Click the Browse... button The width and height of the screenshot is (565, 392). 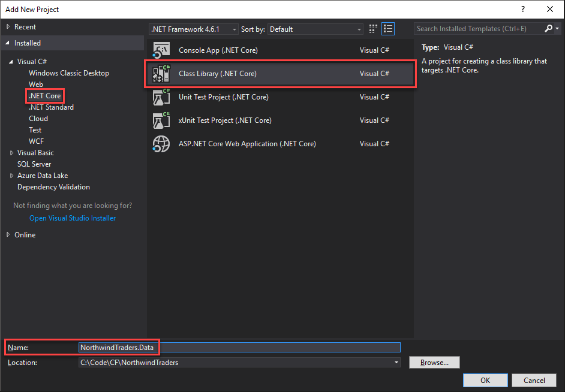(x=434, y=363)
